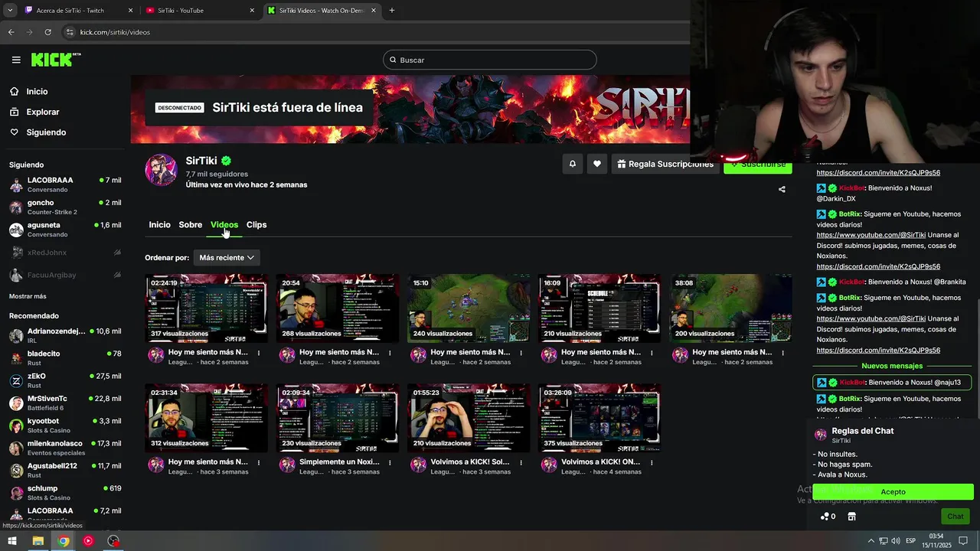
Task: Open recommended channel schlump
Action: point(64,493)
